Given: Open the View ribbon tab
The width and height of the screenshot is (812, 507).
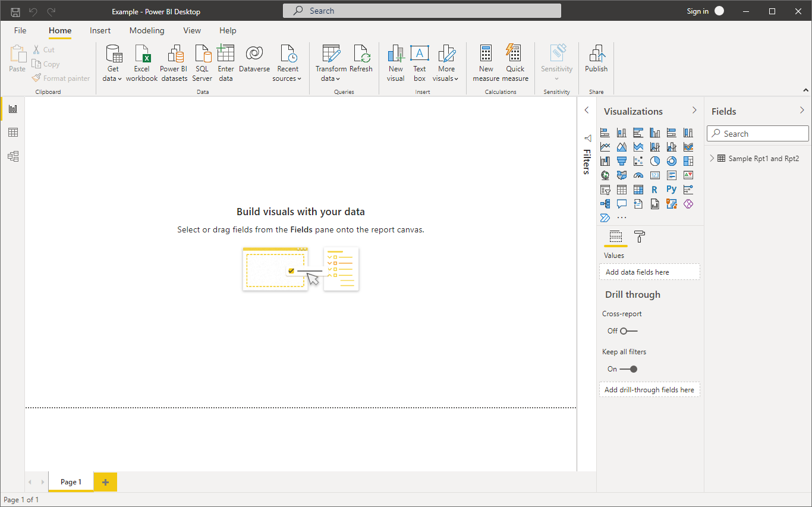Looking at the screenshot, I should (x=192, y=30).
